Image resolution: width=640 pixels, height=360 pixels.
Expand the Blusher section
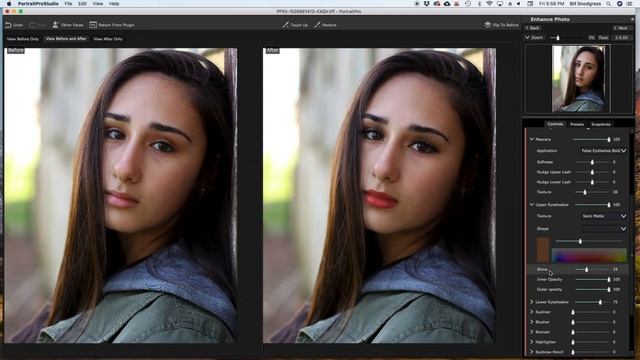tap(532, 322)
